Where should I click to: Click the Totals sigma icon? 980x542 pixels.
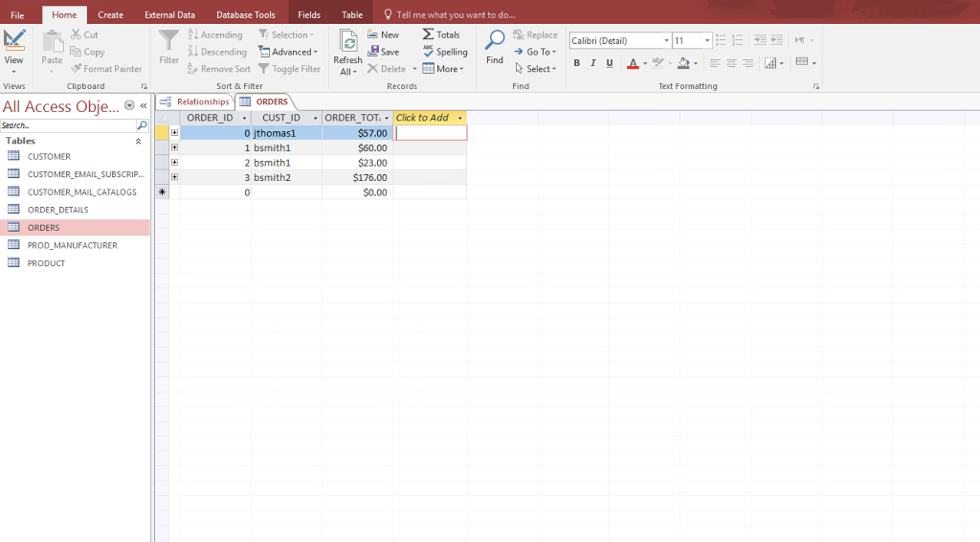429,34
